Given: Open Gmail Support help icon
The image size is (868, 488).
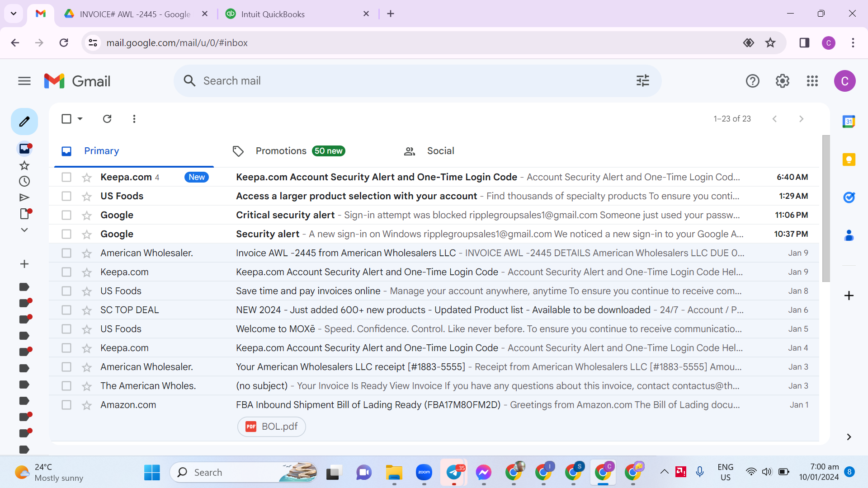Looking at the screenshot, I should point(753,81).
